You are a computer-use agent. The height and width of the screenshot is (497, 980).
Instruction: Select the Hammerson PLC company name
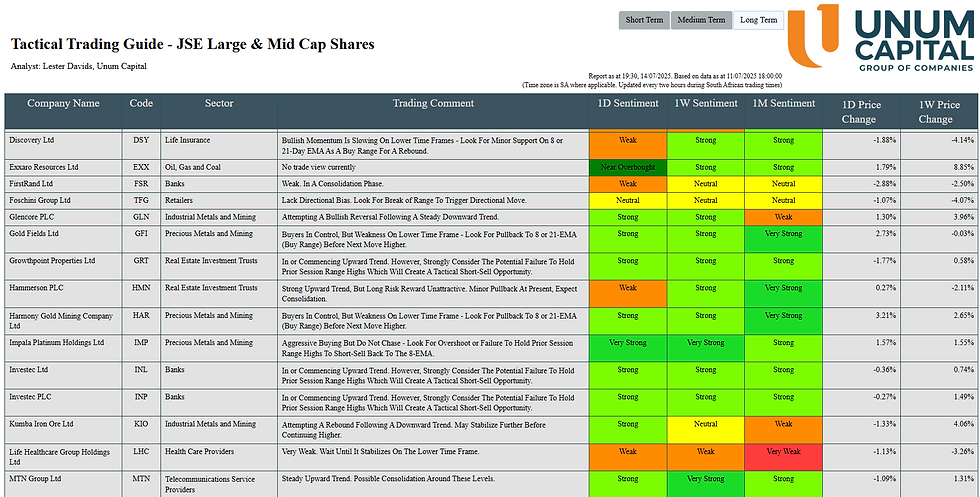(36, 288)
